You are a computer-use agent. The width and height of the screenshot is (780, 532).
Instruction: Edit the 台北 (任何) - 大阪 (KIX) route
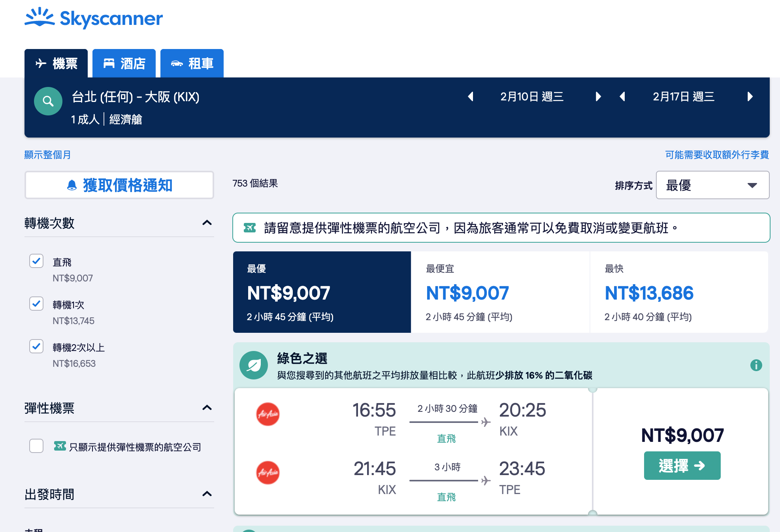(x=136, y=97)
